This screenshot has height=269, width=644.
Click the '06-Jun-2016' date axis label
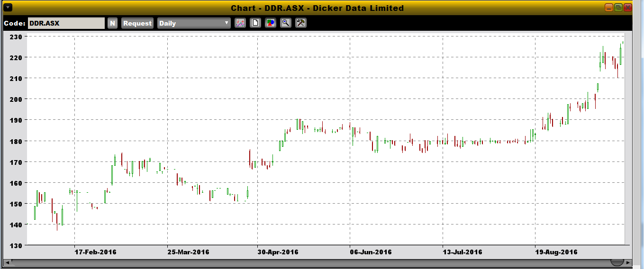tap(371, 252)
